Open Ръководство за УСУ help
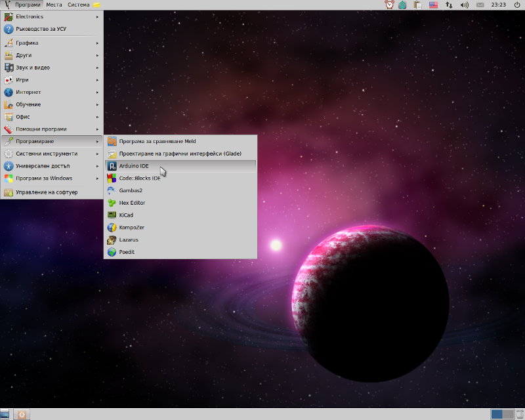 click(x=41, y=29)
